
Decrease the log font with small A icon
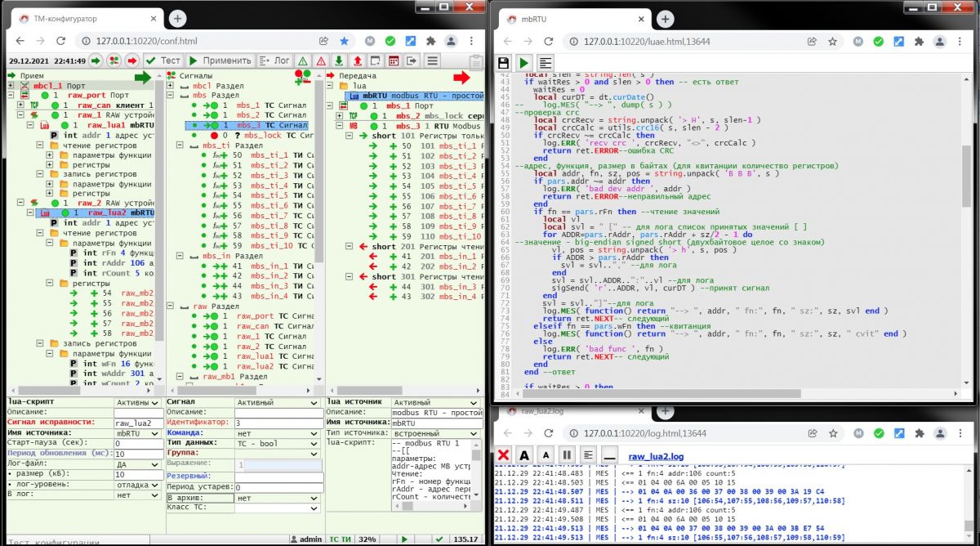click(x=546, y=454)
